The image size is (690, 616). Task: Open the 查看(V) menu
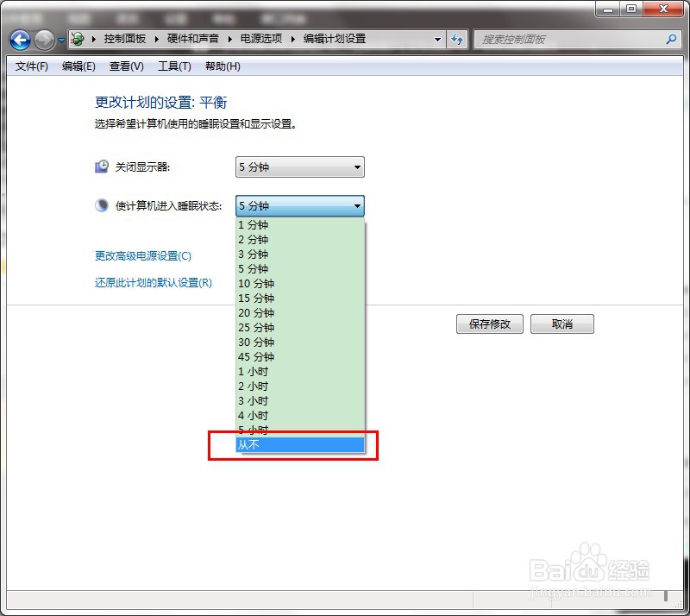(x=126, y=66)
